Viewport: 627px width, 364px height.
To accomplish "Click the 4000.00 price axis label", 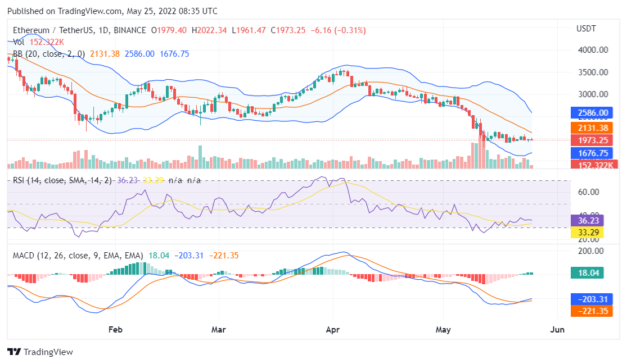I will point(592,50).
